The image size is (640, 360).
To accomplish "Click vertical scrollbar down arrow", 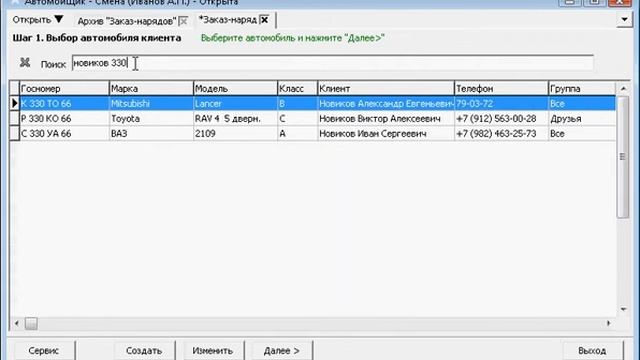I will (x=623, y=309).
